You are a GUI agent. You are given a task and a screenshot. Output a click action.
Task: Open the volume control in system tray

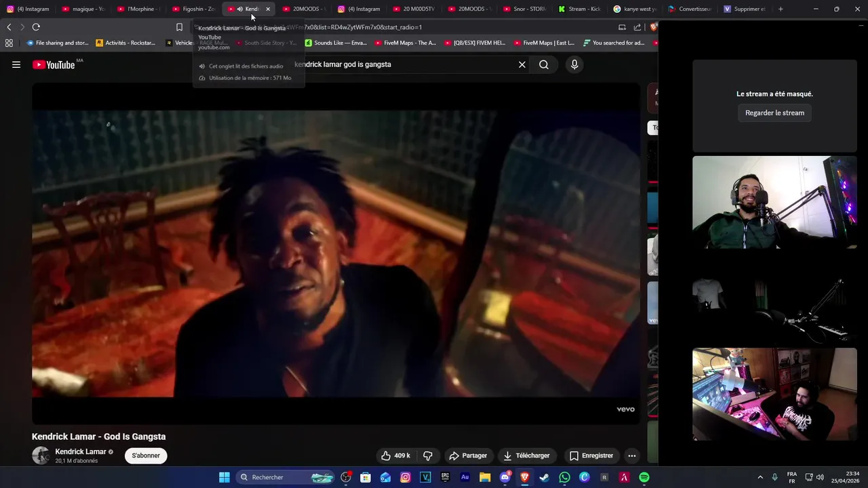click(820, 477)
